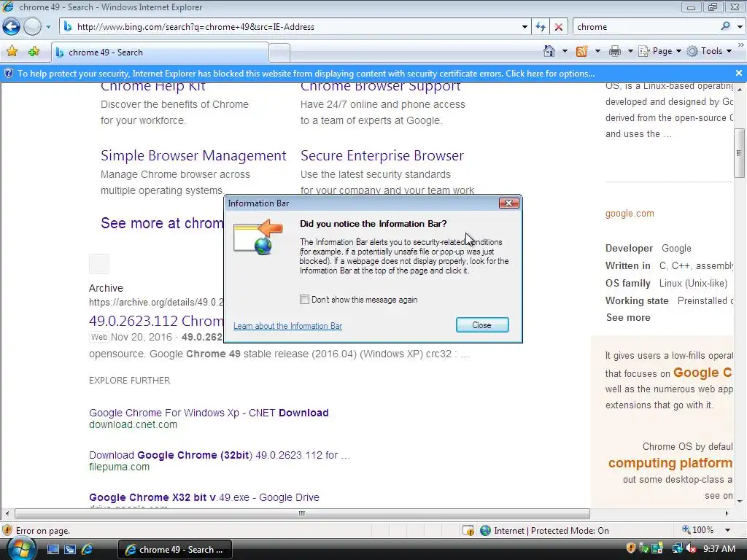Screen dimensions: 747x560
Task: Dismiss the blue Information Bar with X
Action: 739,74
